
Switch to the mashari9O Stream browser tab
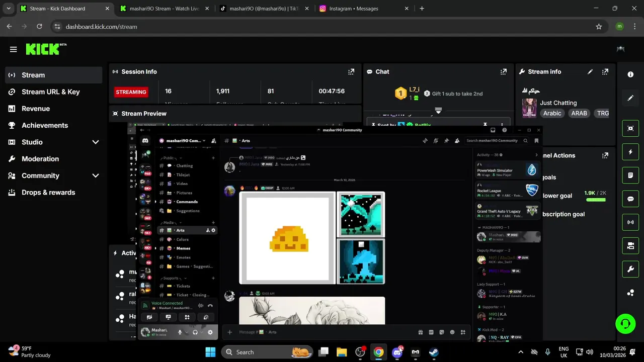click(165, 9)
